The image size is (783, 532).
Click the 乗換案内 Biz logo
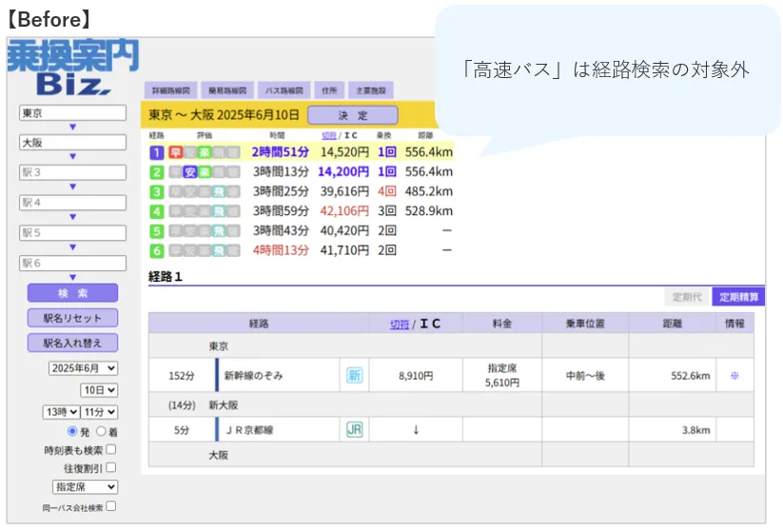tap(72, 69)
